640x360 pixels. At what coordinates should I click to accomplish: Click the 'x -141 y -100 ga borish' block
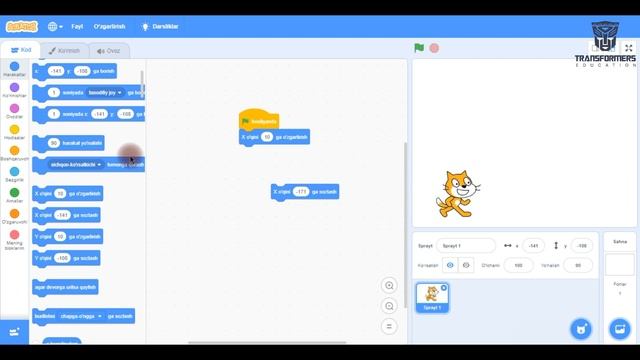(x=74, y=71)
